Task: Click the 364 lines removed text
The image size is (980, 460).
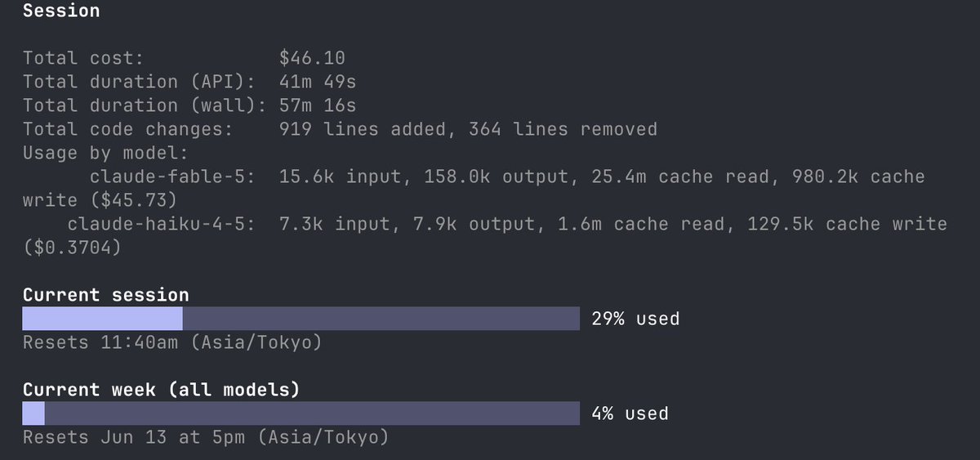Action: (x=563, y=129)
